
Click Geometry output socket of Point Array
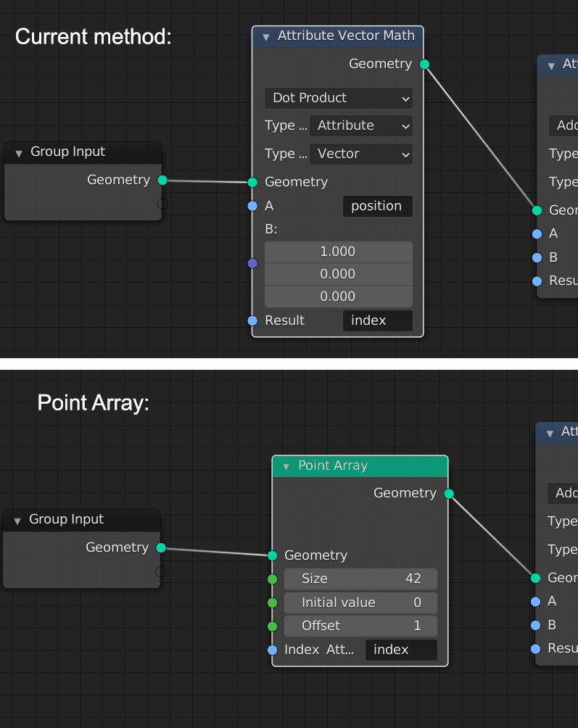click(449, 494)
